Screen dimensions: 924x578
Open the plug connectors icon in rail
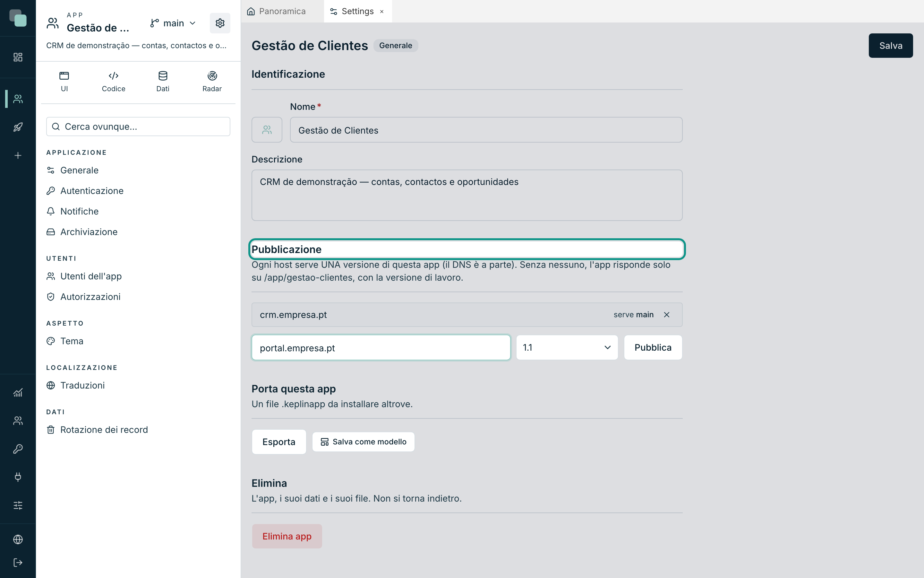coord(18,477)
